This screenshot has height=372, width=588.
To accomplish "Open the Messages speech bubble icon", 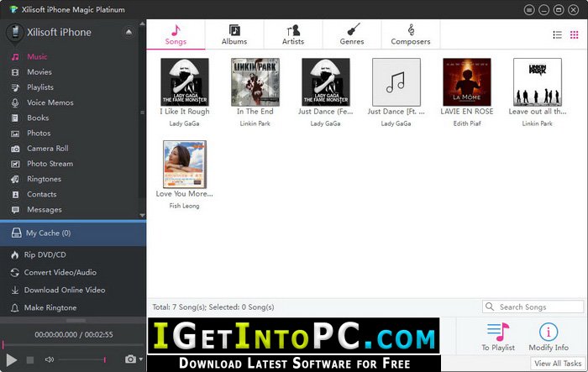I will tap(15, 210).
